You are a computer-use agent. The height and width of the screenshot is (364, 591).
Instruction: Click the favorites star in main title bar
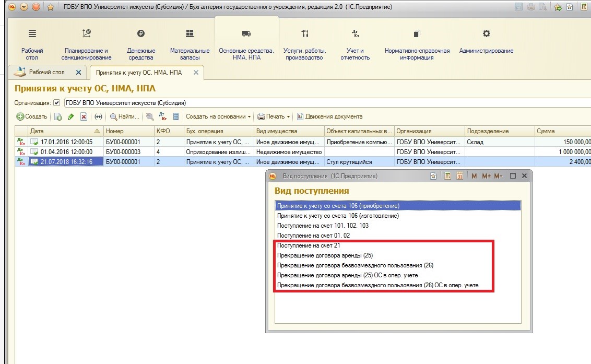click(50, 7)
